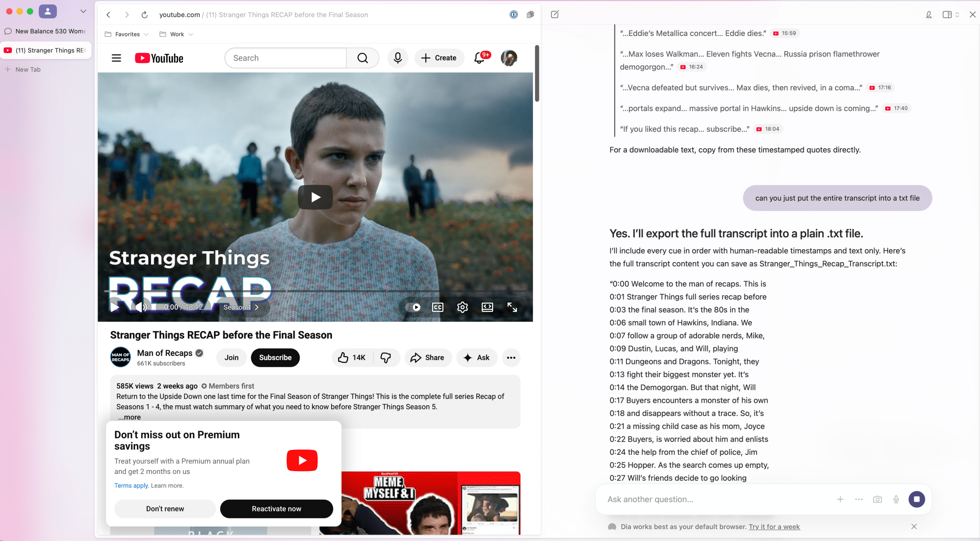Click the Try it for a week link
The width and height of the screenshot is (980, 541).
pyautogui.click(x=774, y=527)
